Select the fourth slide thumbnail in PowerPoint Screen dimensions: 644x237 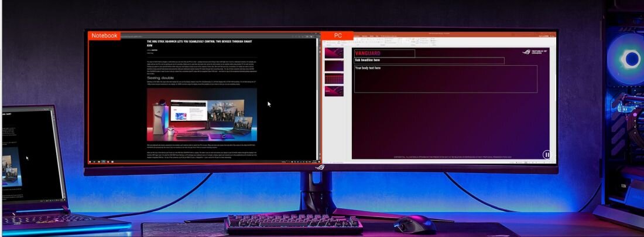pos(334,91)
